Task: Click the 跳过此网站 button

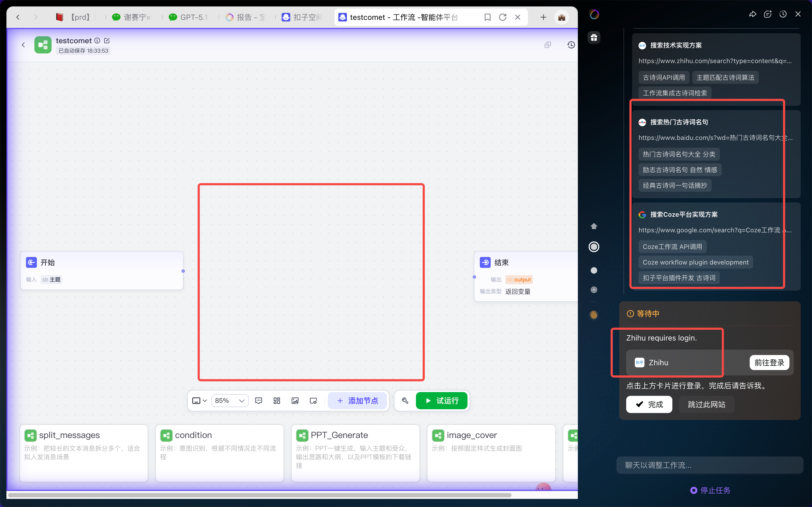Action: click(x=706, y=404)
